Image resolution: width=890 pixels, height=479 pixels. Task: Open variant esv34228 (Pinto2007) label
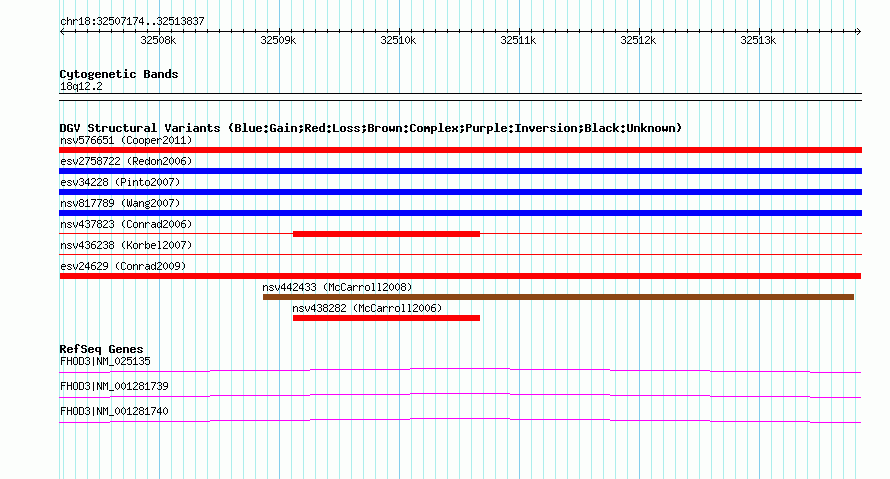coord(120,182)
